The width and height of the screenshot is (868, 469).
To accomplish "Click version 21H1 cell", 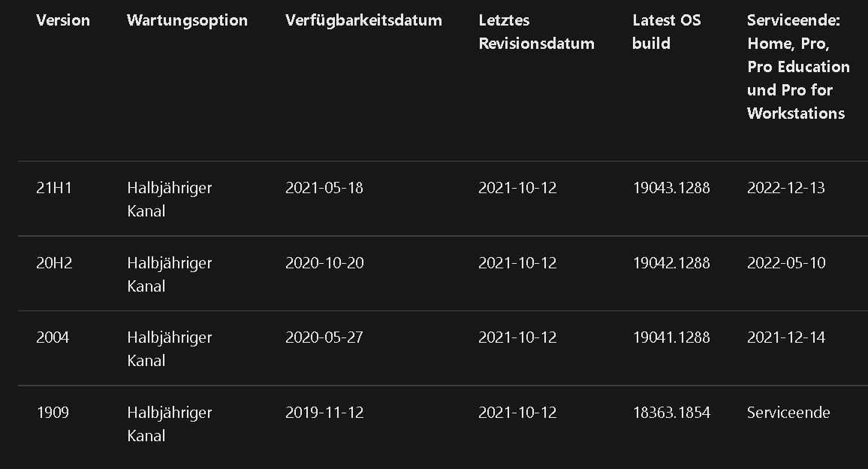I will [x=54, y=188].
